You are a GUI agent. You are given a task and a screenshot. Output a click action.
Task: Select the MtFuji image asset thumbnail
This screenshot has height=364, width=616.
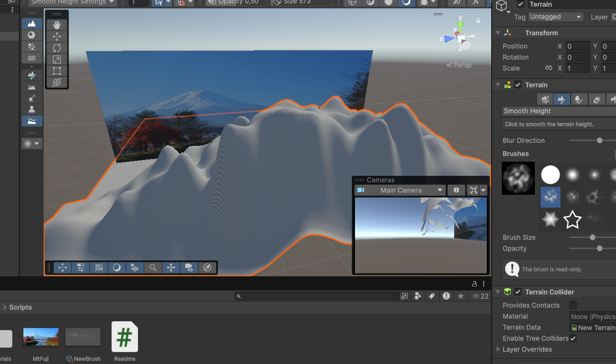coord(41,338)
